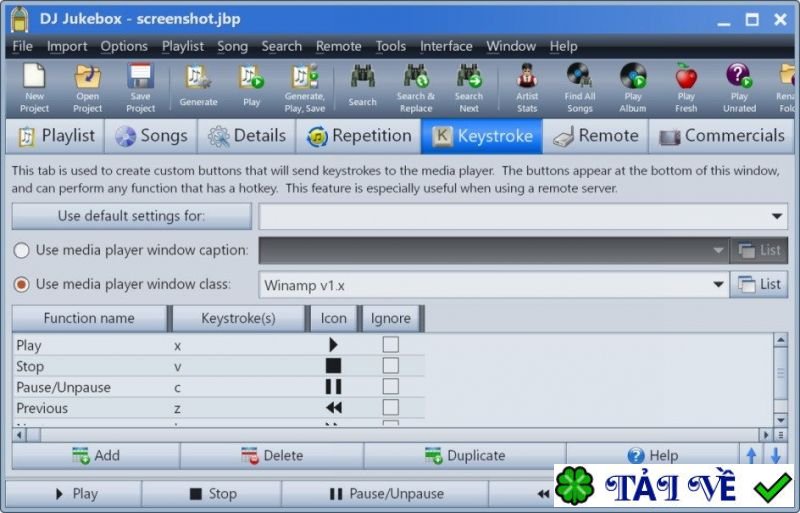Select the Keystroke tab
The image size is (800, 513).
click(482, 136)
